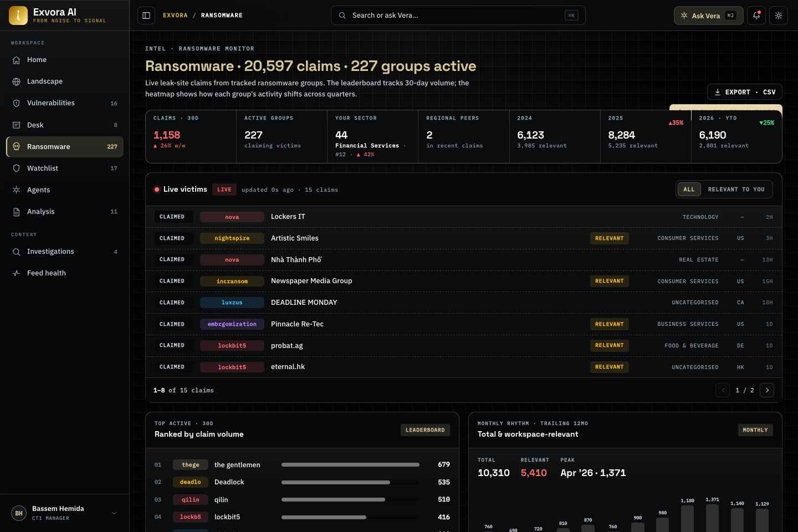
Task: Open the Landscape section
Action: (65, 81)
